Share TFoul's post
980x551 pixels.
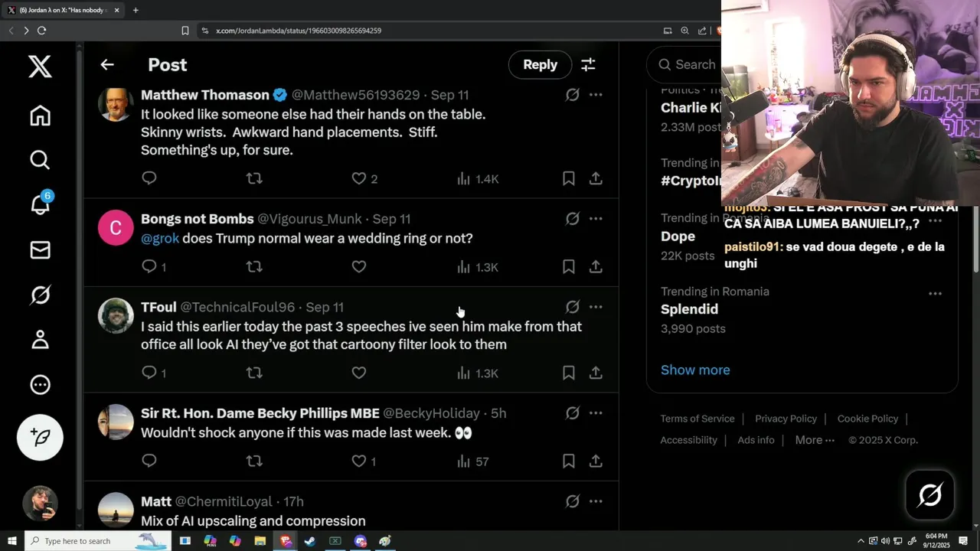click(x=596, y=373)
